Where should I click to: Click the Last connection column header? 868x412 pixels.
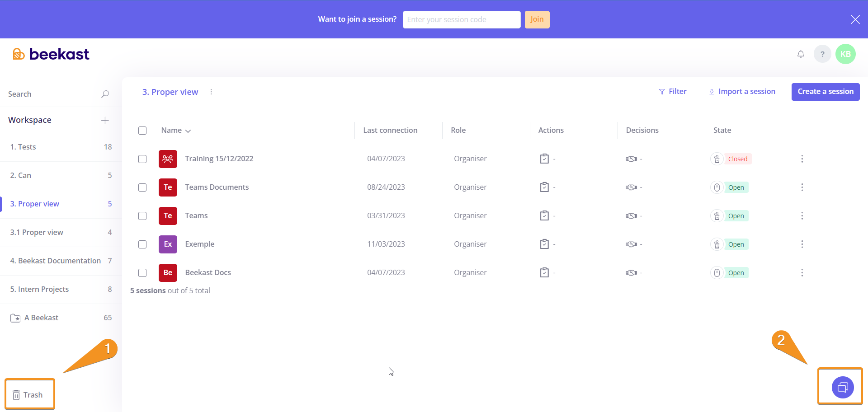click(390, 130)
